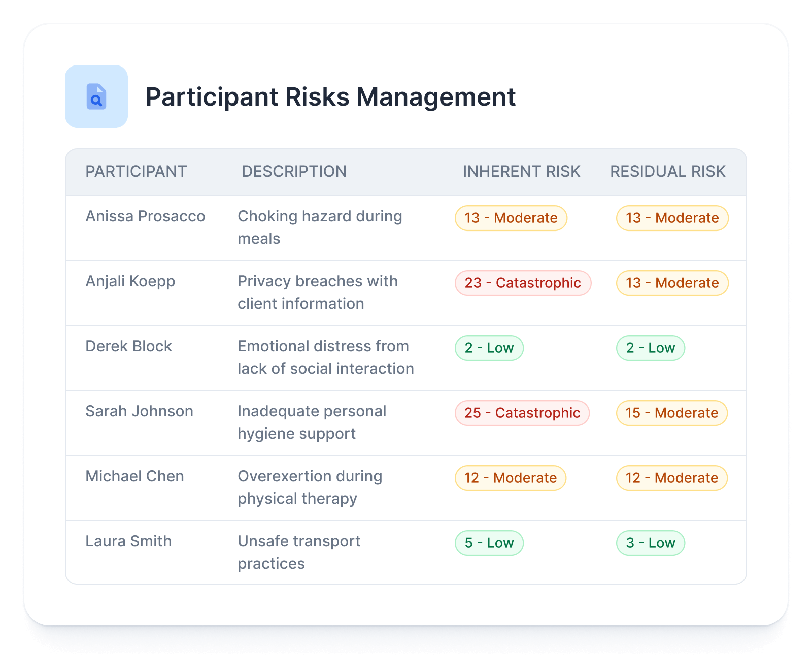Click the 5 - Low inherent risk badge

point(489,543)
